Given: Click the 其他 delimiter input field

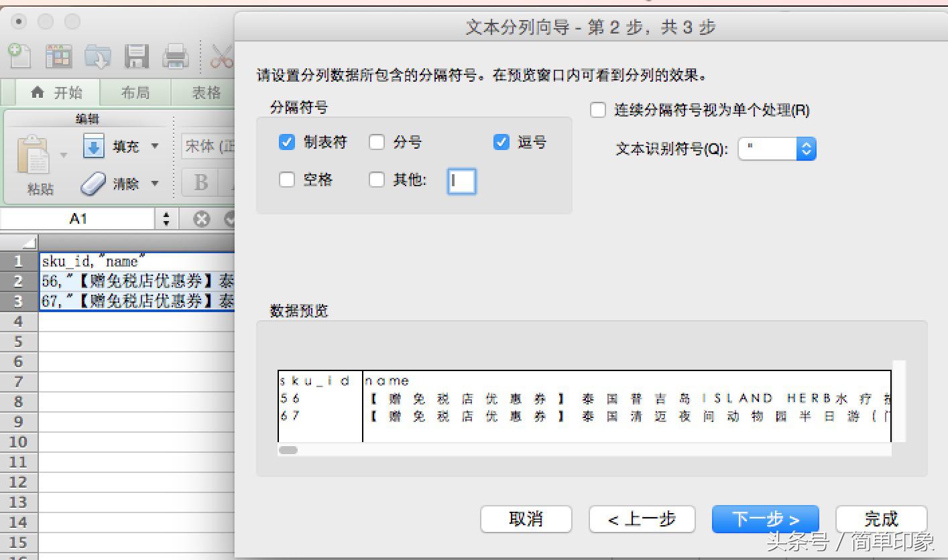Looking at the screenshot, I should [461, 181].
